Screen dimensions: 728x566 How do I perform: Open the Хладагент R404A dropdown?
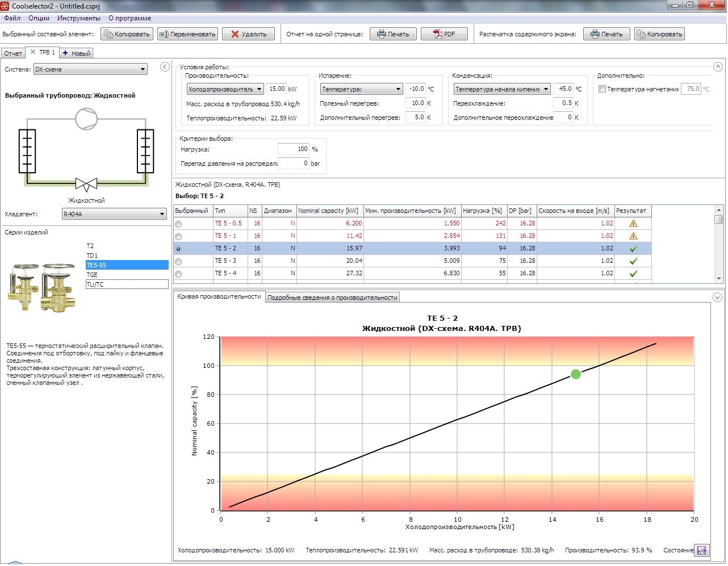pyautogui.click(x=114, y=214)
